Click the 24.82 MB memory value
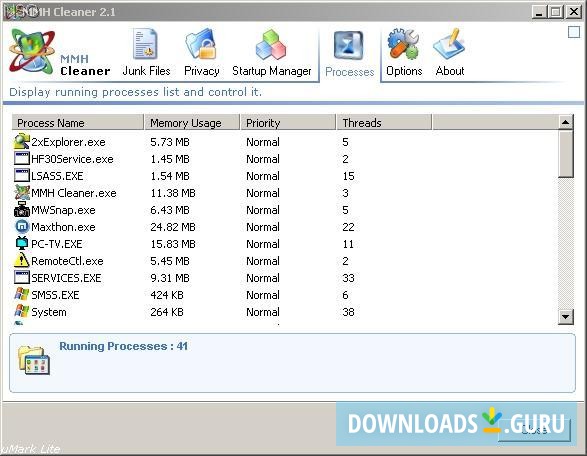 tap(173, 227)
